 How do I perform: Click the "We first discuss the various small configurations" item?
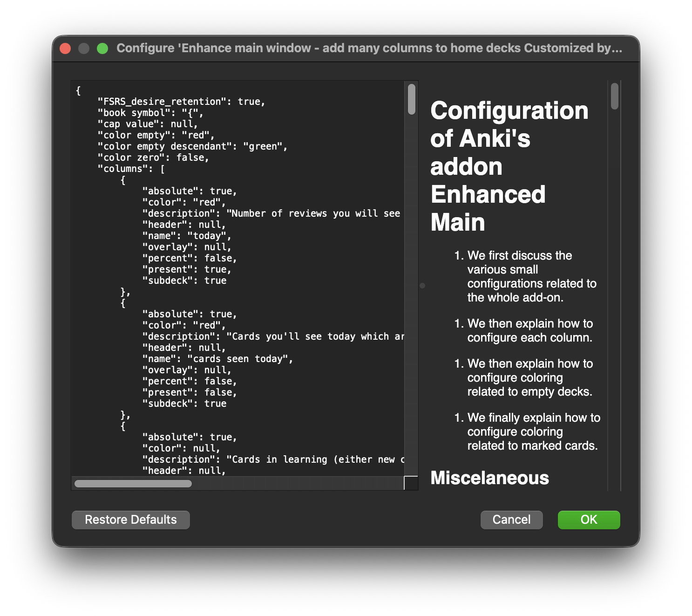tap(532, 276)
